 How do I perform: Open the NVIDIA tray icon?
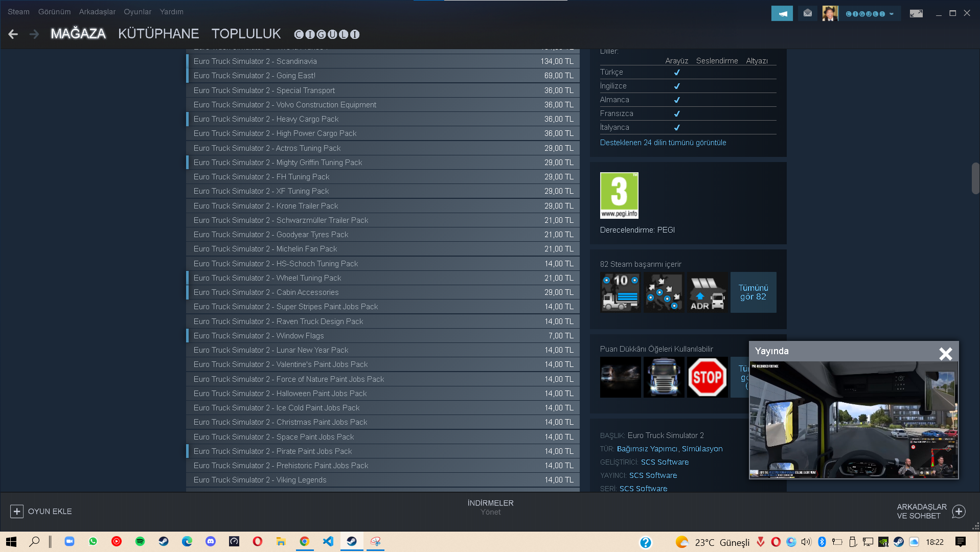[x=883, y=542]
